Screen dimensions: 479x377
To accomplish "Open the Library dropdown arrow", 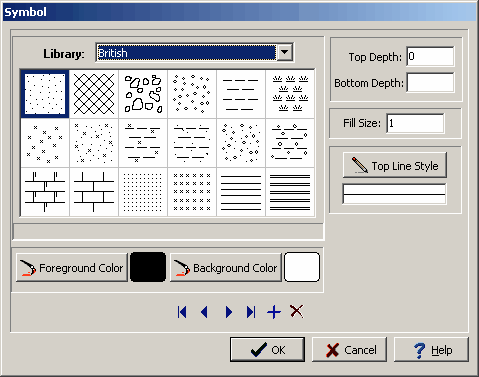I will pos(285,52).
